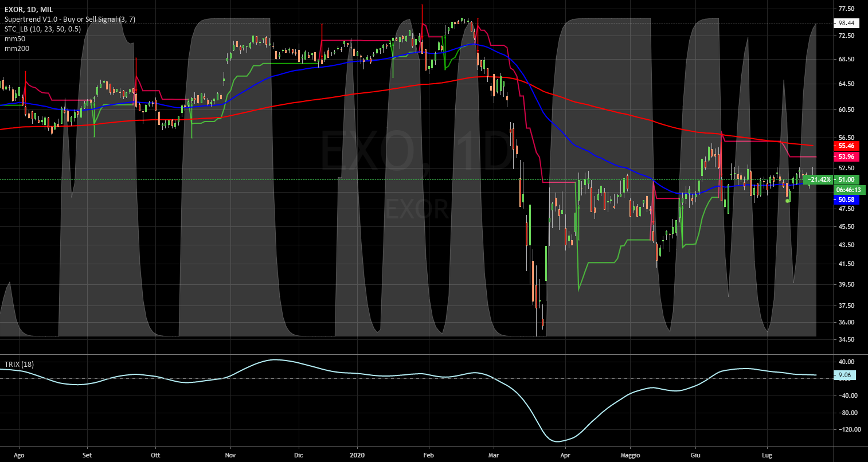
Task: Click the 40.00 TRIX axis label
Action: coord(846,362)
